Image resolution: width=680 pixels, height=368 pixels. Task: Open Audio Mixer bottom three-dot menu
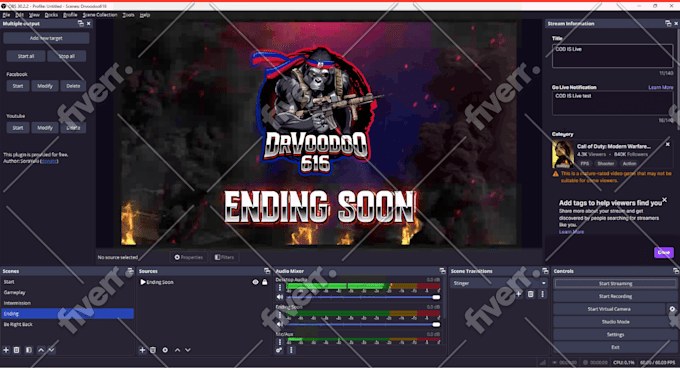(x=291, y=350)
